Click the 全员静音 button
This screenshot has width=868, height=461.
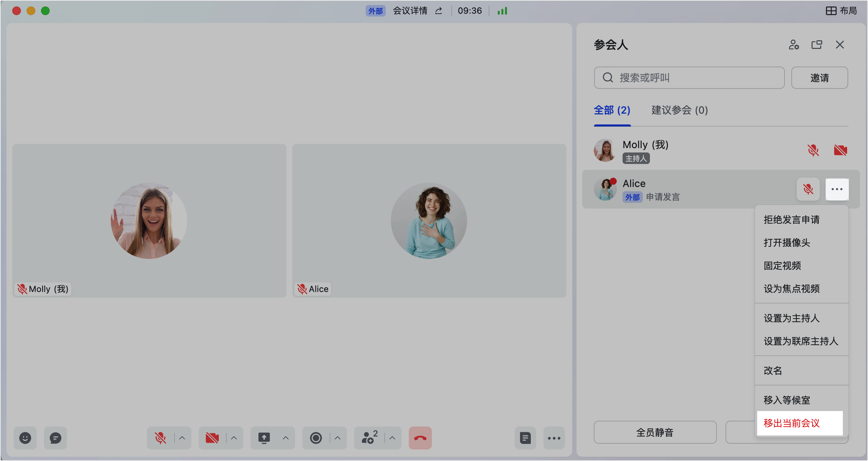click(655, 432)
